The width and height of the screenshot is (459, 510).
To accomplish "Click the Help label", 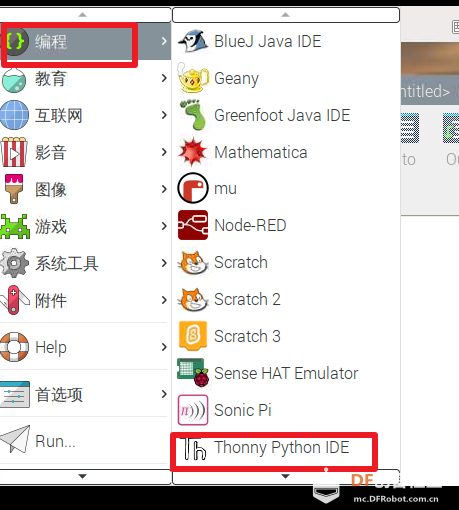I will [x=51, y=347].
